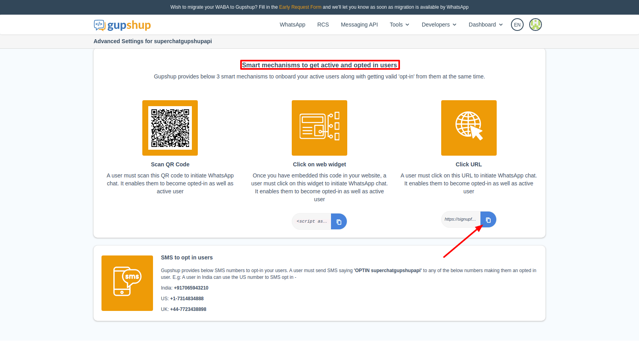Select US number +1-7314834888
Screen dimensions: 639x364
coord(187,299)
